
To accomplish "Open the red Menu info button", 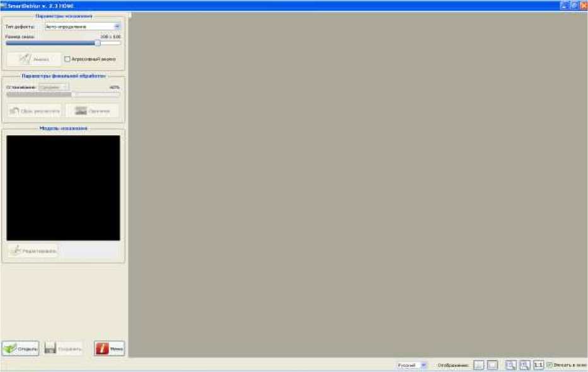I will click(110, 349).
